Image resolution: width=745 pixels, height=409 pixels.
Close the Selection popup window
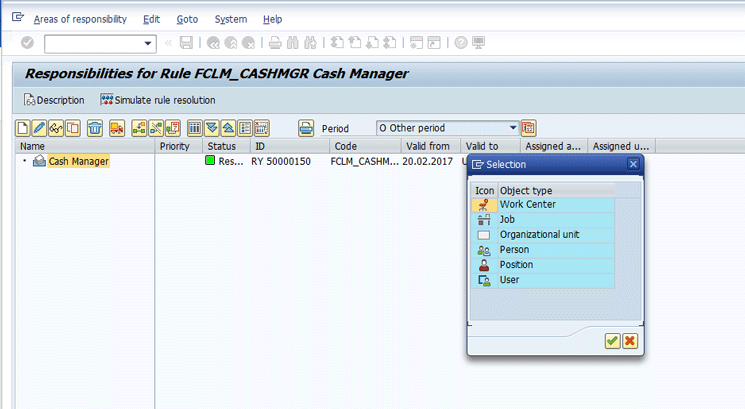click(633, 164)
